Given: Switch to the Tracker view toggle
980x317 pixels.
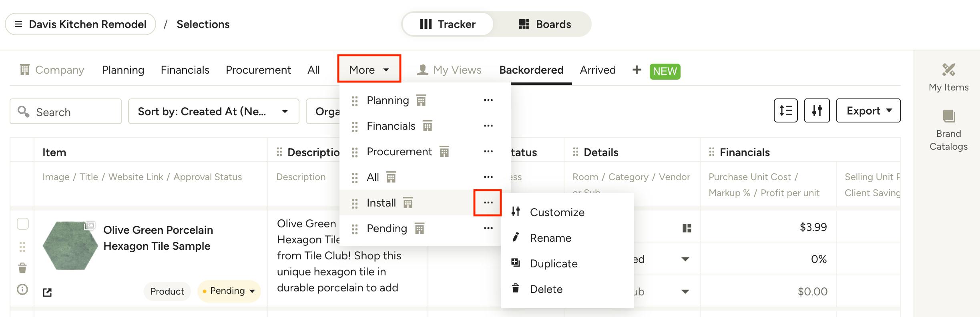Looking at the screenshot, I should (448, 24).
